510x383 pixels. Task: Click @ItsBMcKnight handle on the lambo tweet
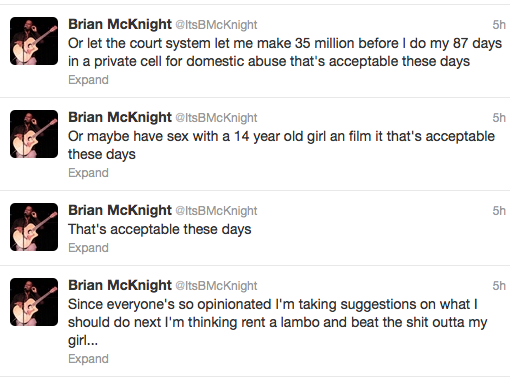coord(216,286)
